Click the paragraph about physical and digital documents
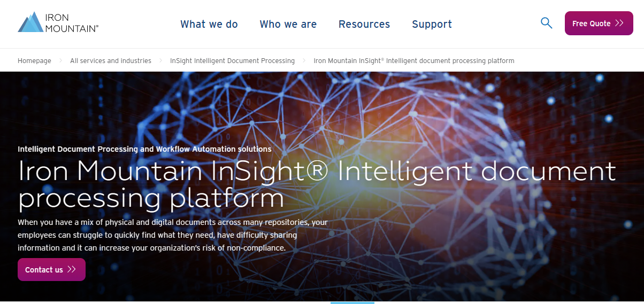The width and height of the screenshot is (644, 304). tap(173, 235)
